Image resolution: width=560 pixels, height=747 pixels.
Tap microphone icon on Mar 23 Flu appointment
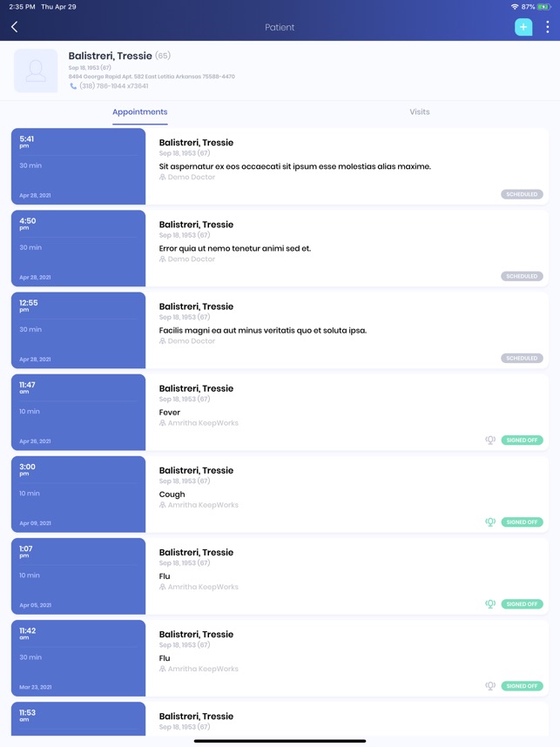(490, 686)
